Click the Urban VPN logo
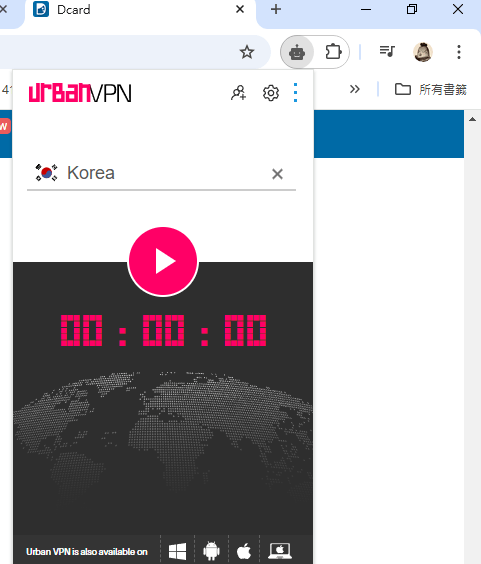The height and width of the screenshot is (564, 481). (x=80, y=93)
